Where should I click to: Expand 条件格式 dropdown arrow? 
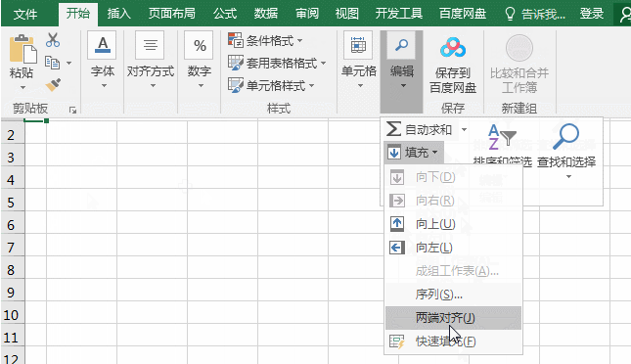pos(299,40)
